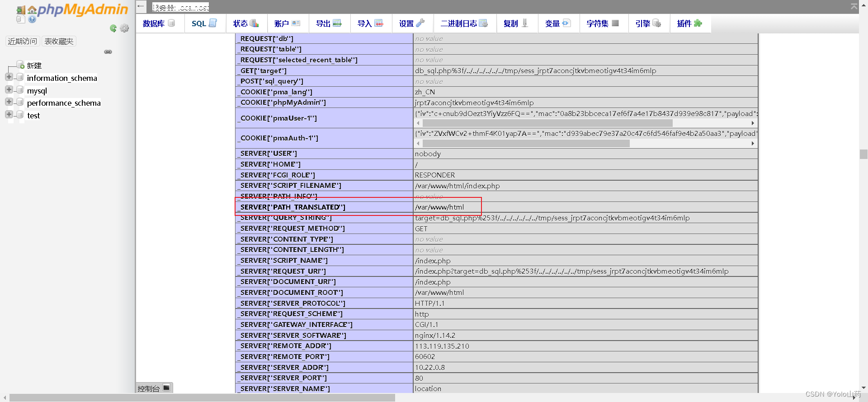The height and width of the screenshot is (402, 868).
Task: Open the 二进制日志 (Binary log) tab
Action: tap(465, 23)
